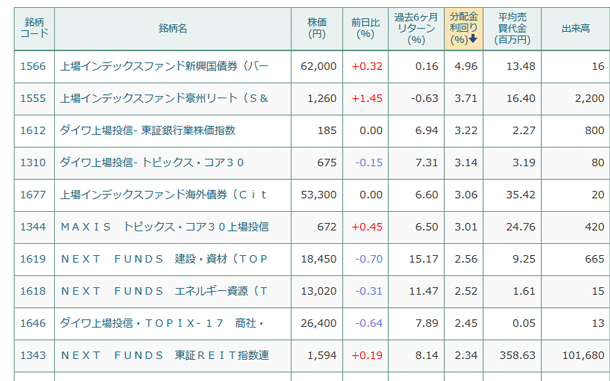This screenshot has height=381, width=610.
Task: Open NEXT FUNDS 建設・資材 link
Action: (x=164, y=259)
